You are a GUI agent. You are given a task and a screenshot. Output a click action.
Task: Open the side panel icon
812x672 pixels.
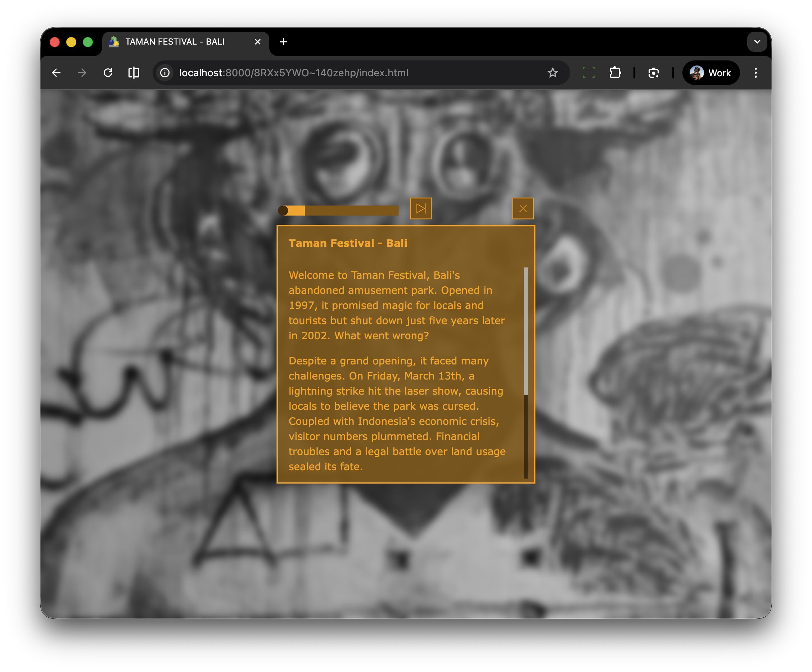[134, 73]
